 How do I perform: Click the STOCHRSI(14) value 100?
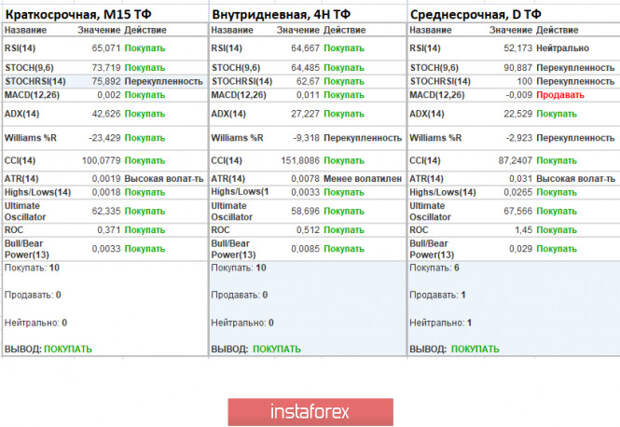(x=525, y=81)
